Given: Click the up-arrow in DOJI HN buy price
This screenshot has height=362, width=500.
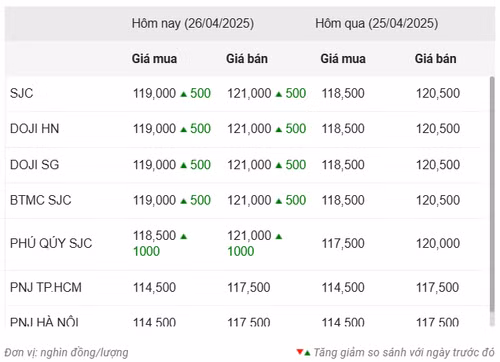Looking at the screenshot, I should (x=183, y=130).
